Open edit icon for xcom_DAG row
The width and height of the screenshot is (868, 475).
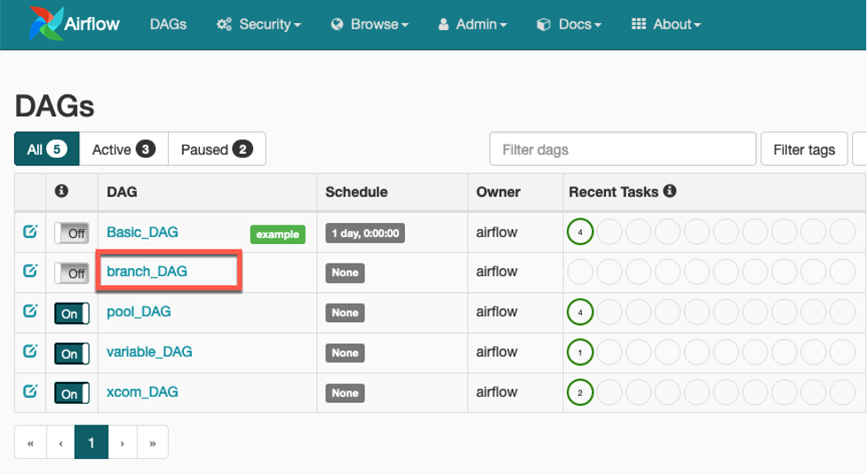pyautogui.click(x=30, y=392)
